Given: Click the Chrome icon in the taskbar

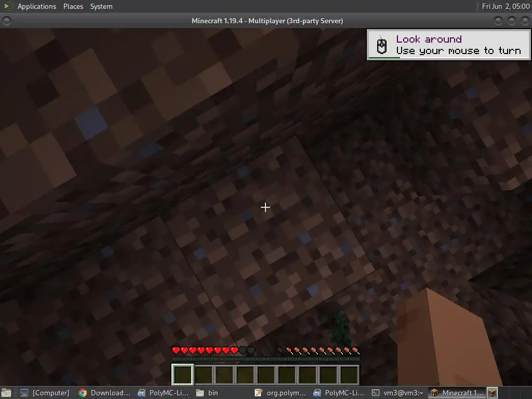Looking at the screenshot, I should pyautogui.click(x=83, y=393).
